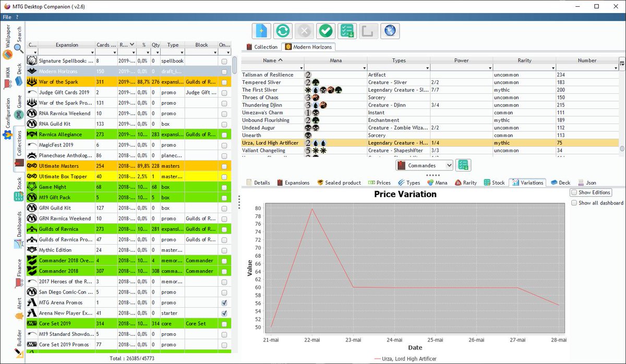This screenshot has width=626, height=364.
Task: Toggle the online checkbox for War of the Spark
Action: point(224,82)
